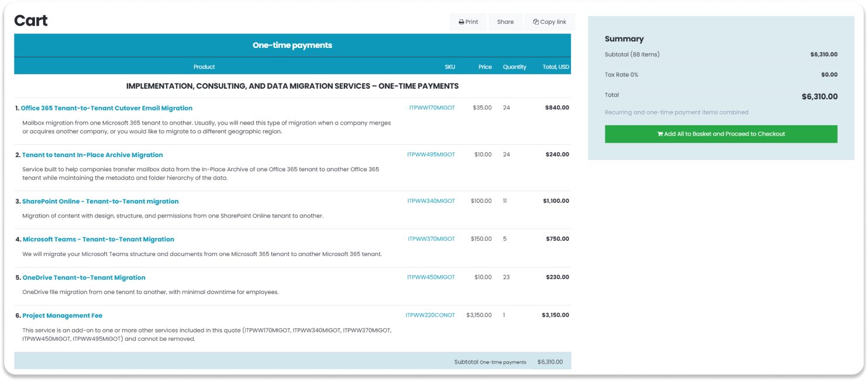
Task: Click 'Recurring and one-time payment items combined' note
Action: (x=676, y=112)
